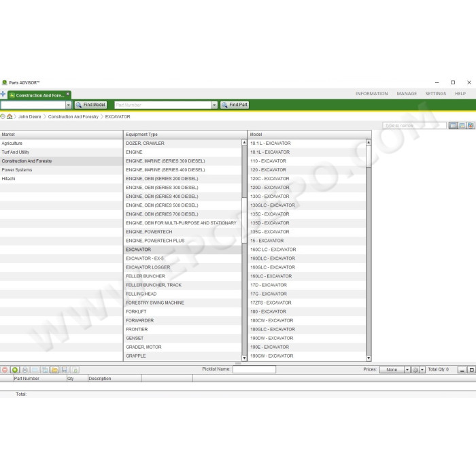Select 17ZTS - EXCAVATOR model

(307, 303)
